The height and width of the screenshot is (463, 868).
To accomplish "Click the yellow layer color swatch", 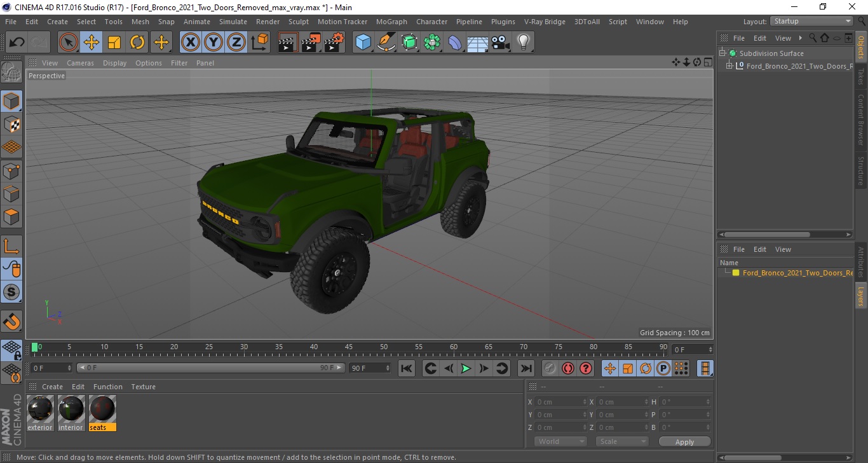I will click(x=736, y=273).
